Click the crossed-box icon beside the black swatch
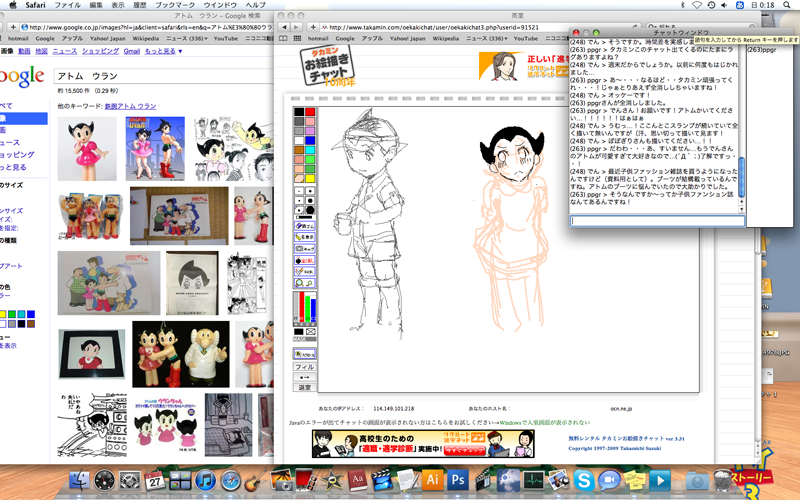Screen dimensions: 800x500 [310, 332]
